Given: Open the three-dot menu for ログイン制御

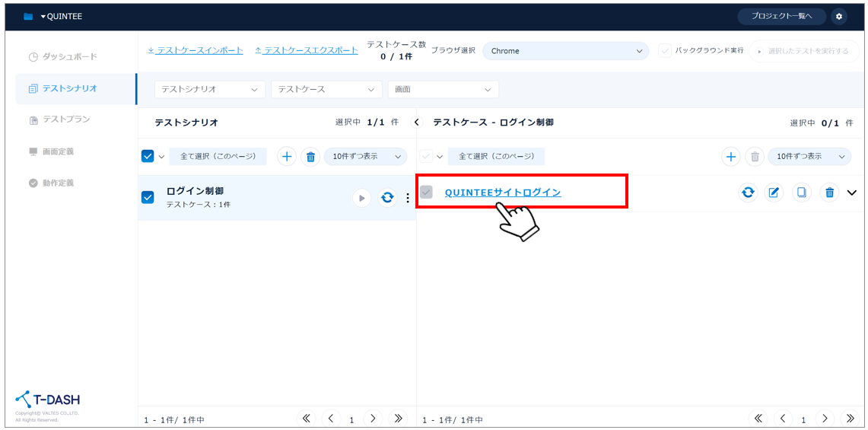Looking at the screenshot, I should tap(407, 198).
